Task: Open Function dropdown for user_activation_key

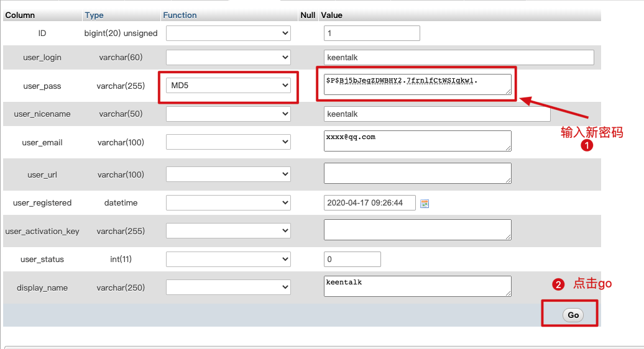Action: 228,230
